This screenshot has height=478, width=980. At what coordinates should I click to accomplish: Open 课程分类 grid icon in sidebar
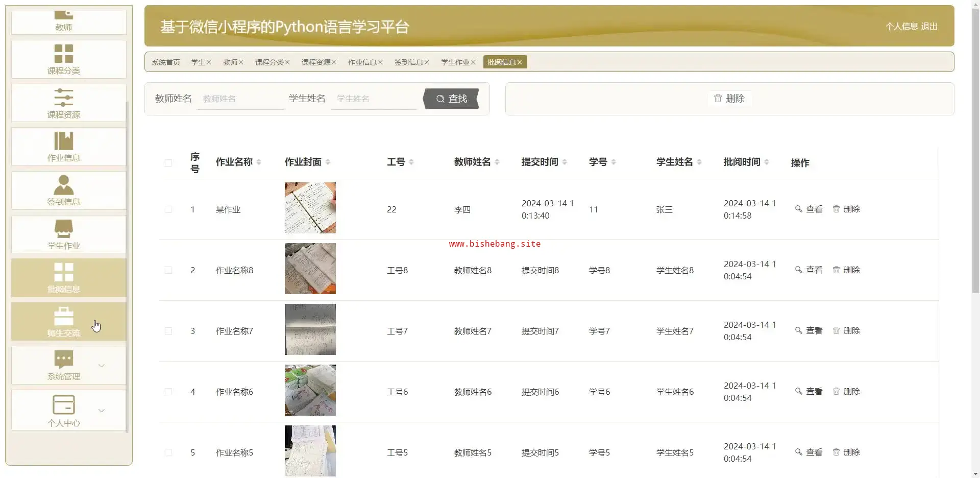tap(64, 54)
